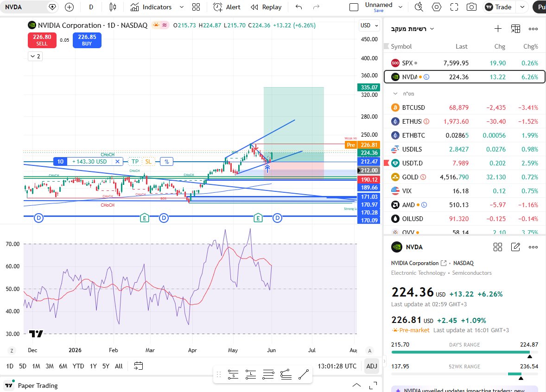Open the NVDA symbol search box
The image size is (546, 392).
coord(24,7)
